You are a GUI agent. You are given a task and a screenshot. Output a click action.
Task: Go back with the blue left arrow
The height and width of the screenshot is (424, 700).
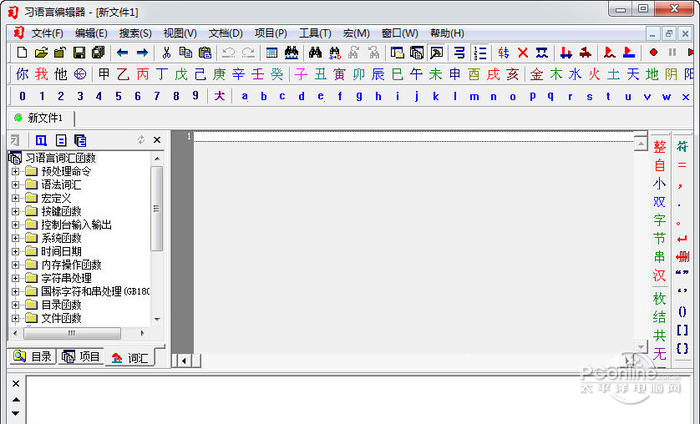pyautogui.click(x=122, y=53)
